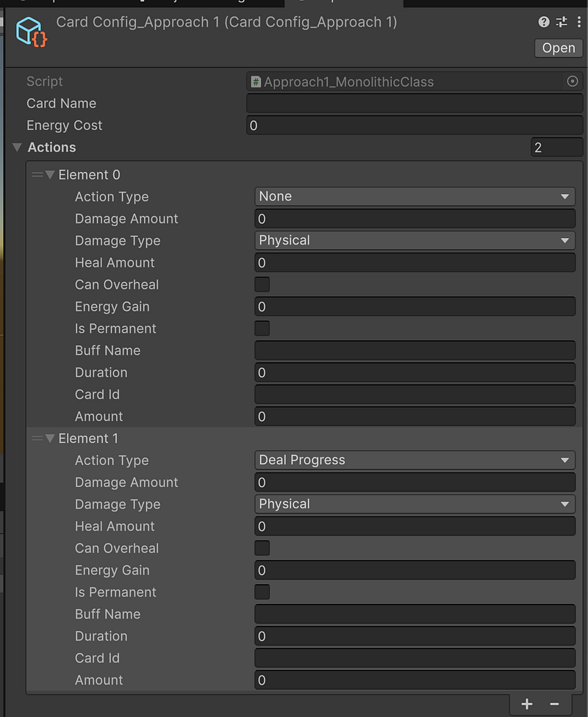Open Element 0 Damage Type dropdown

[x=415, y=240]
